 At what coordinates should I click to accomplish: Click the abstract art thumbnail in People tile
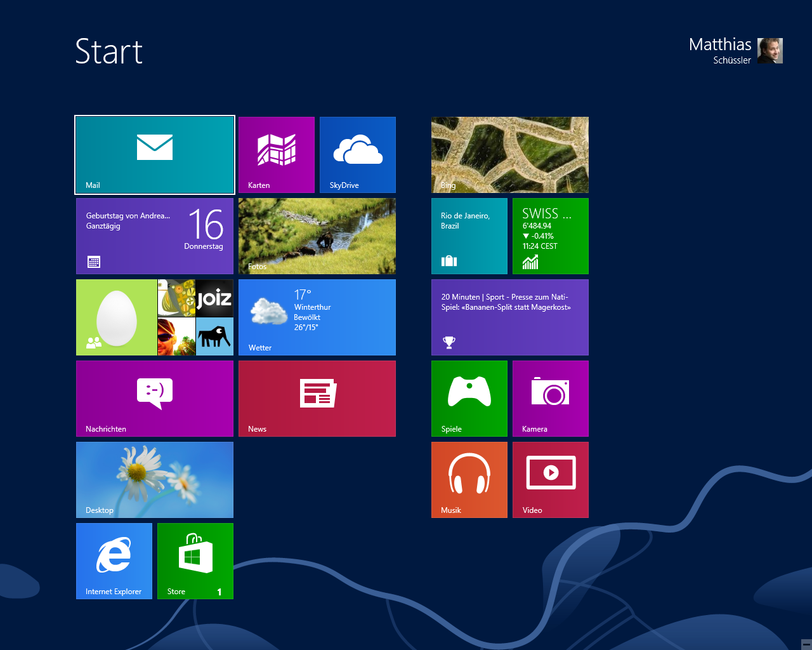coord(176,298)
